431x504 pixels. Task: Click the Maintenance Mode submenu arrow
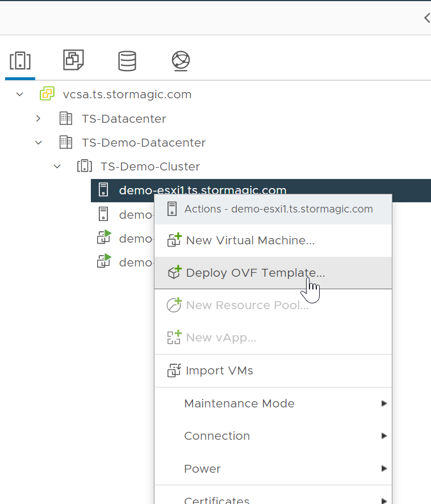[x=384, y=403]
